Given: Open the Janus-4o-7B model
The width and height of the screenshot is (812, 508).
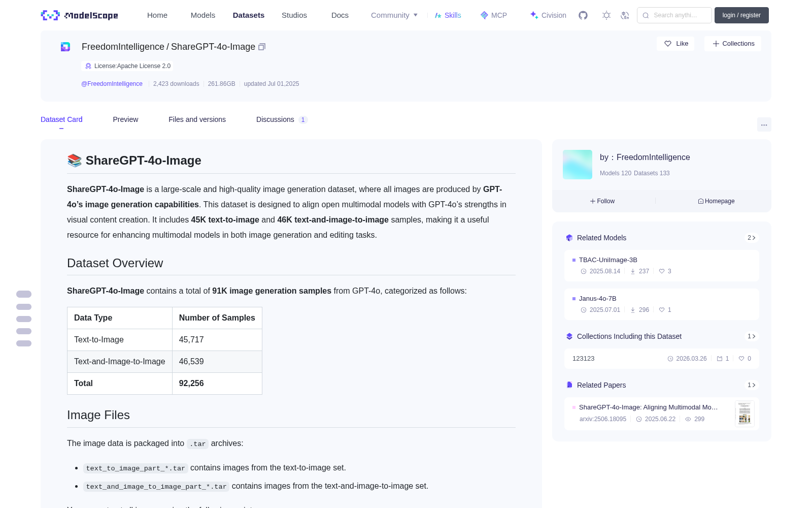Looking at the screenshot, I should [x=597, y=298].
